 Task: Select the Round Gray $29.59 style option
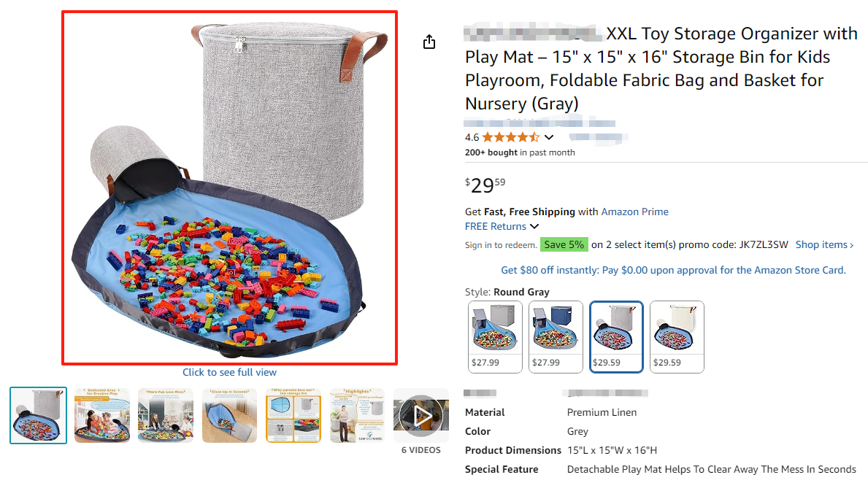tap(616, 336)
